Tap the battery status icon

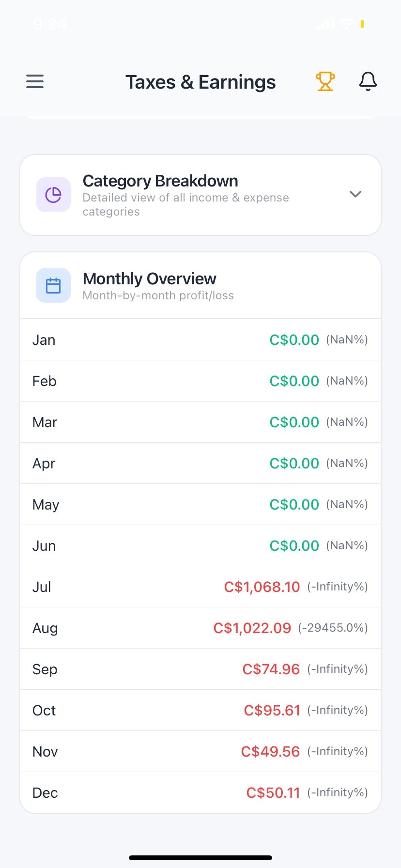371,24
